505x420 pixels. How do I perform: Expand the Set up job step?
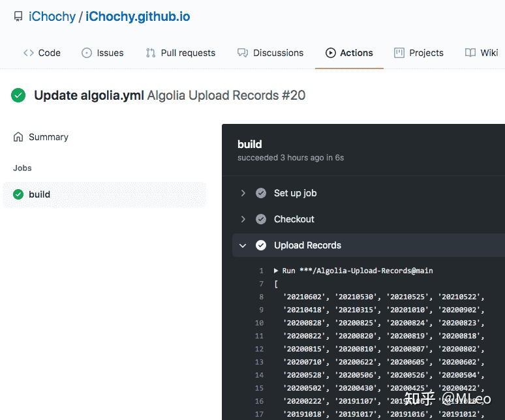[x=243, y=193]
